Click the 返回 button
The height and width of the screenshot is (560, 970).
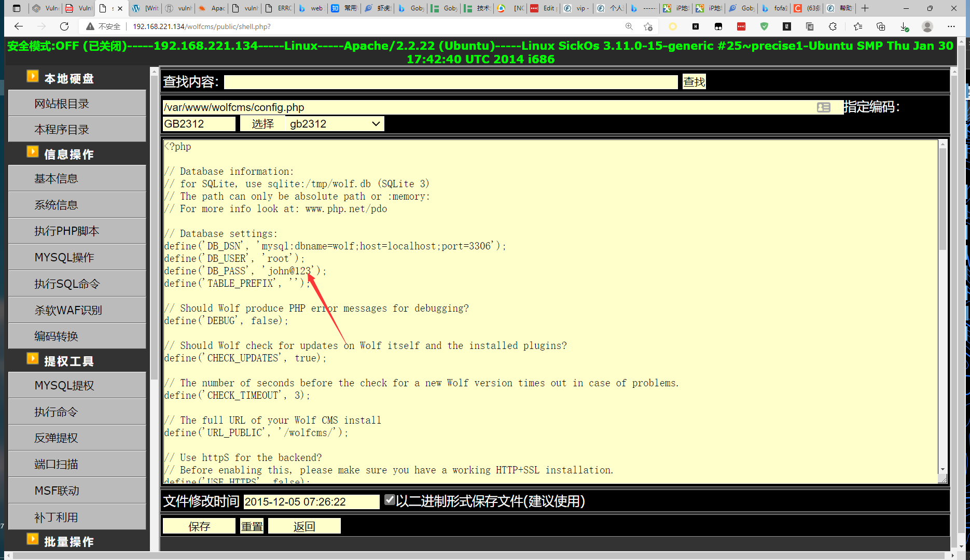pyautogui.click(x=304, y=526)
